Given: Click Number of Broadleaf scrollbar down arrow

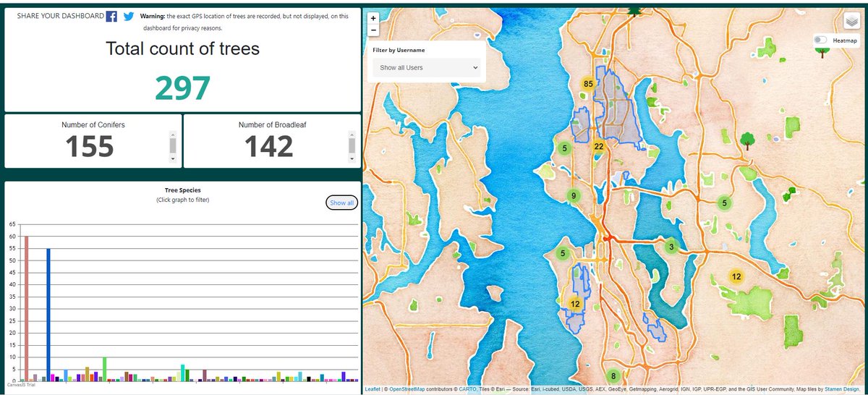Looking at the screenshot, I should click(x=352, y=159).
